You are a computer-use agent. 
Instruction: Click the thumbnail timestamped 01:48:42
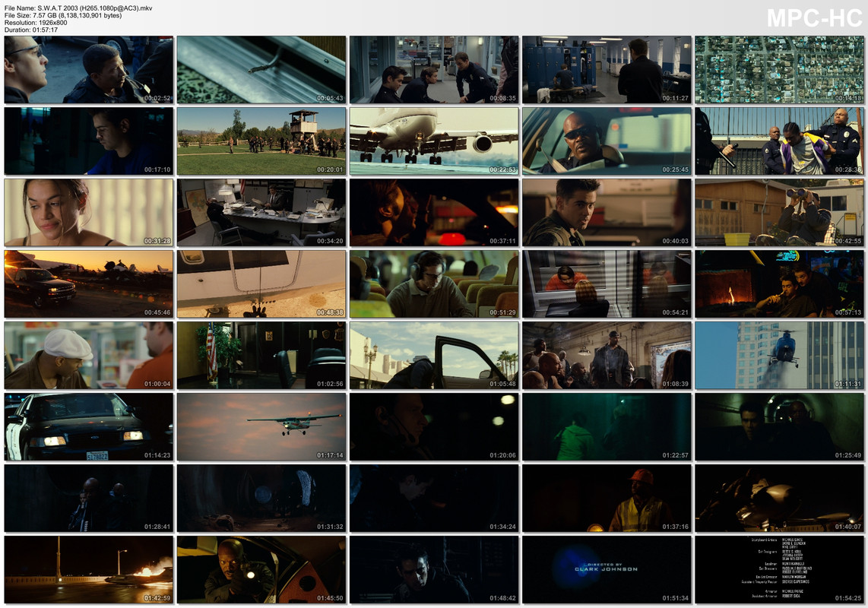(434, 570)
